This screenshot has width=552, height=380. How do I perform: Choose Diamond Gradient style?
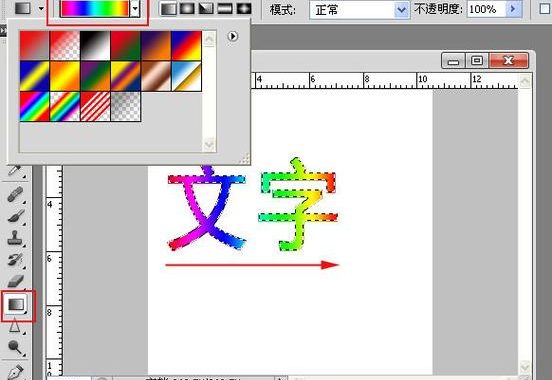(244, 9)
